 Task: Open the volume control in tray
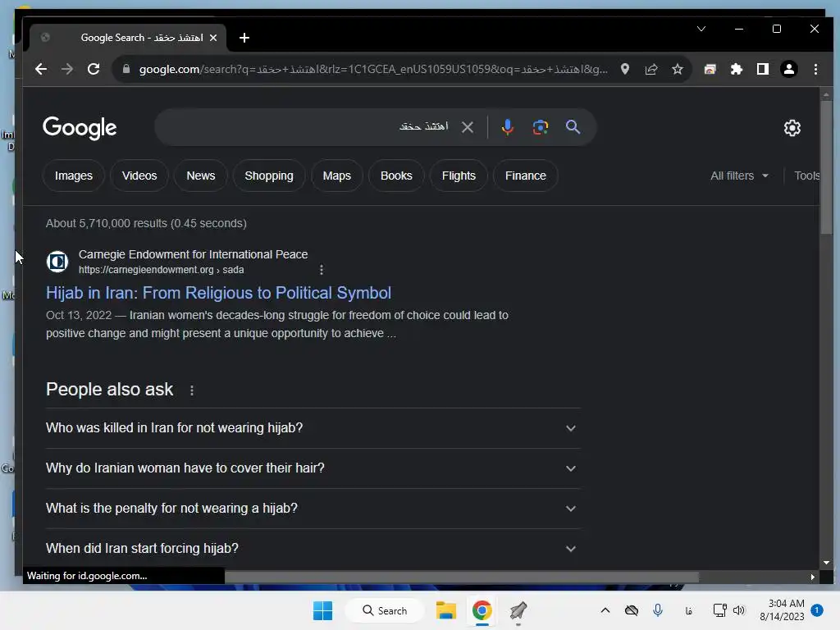739,610
